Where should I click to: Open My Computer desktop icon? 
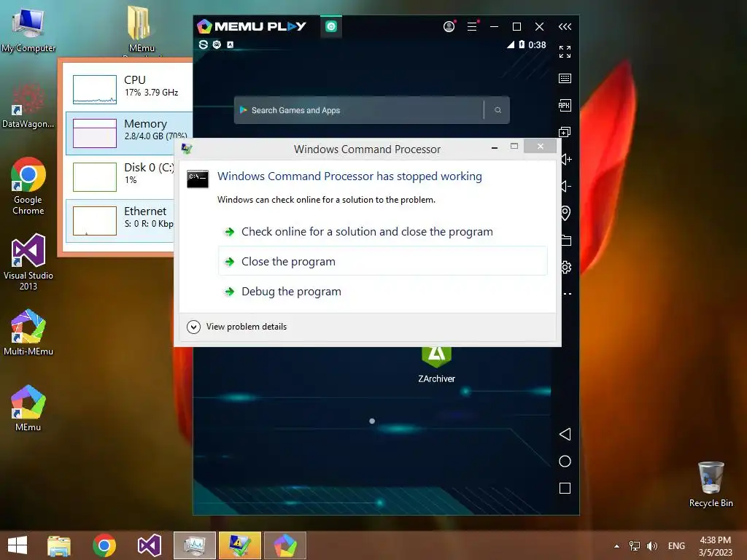pyautogui.click(x=28, y=29)
